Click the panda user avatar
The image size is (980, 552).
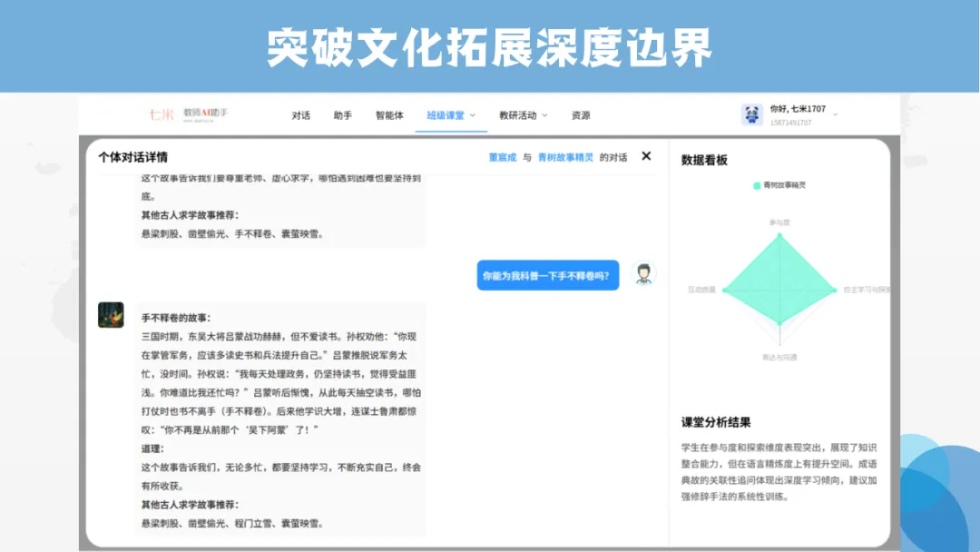752,114
